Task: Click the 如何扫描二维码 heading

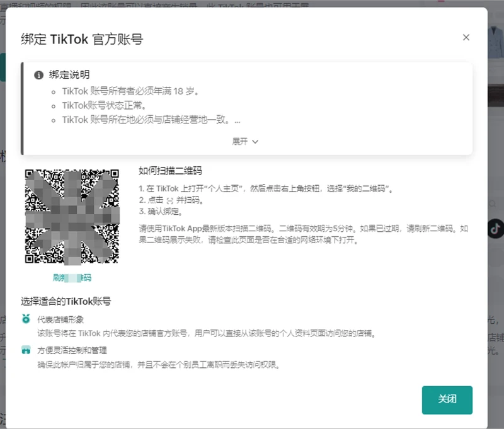Action: 170,171
